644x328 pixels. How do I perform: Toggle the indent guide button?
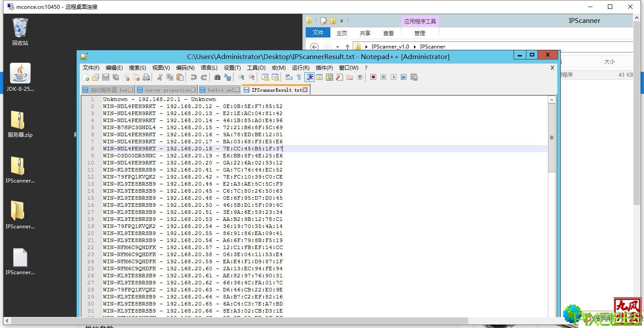pos(310,77)
